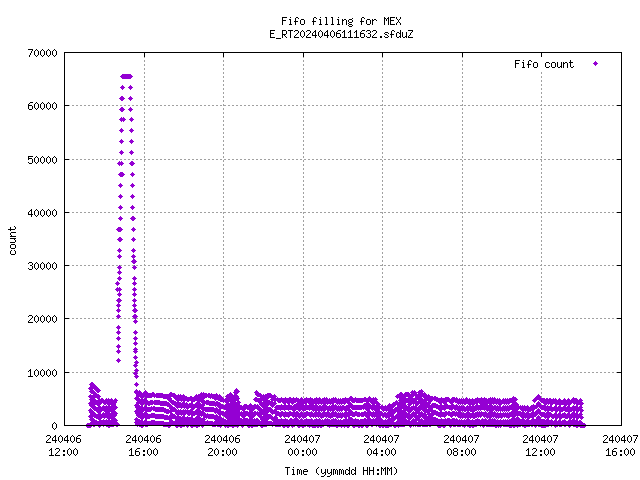Click the 240406 20:00 x-axis label
The width and height of the screenshot is (640, 480).
(x=222, y=446)
